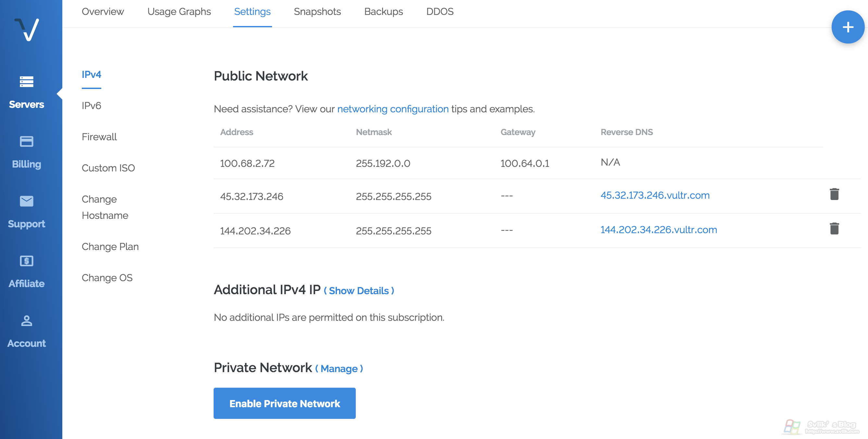The image size is (868, 439).
Task: Open the Affiliate dollar icon
Action: click(27, 261)
